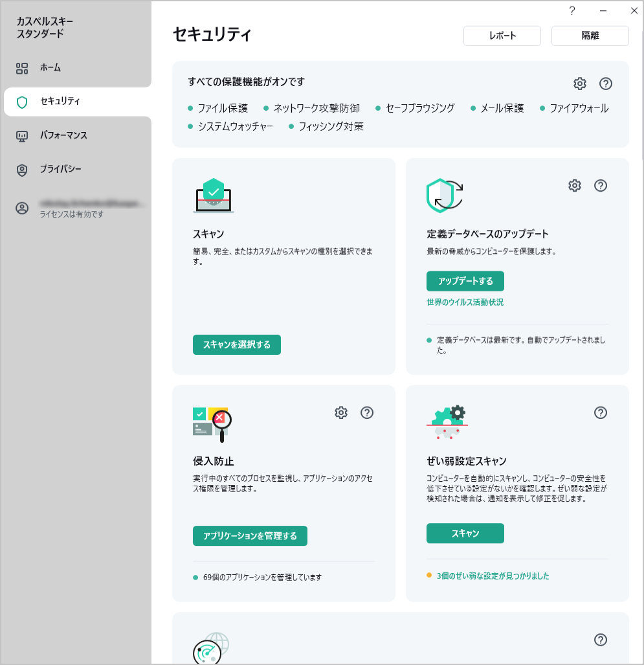Viewport: 644px width, 665px height.
Task: Click スキャンを選択する button
Action: click(237, 344)
